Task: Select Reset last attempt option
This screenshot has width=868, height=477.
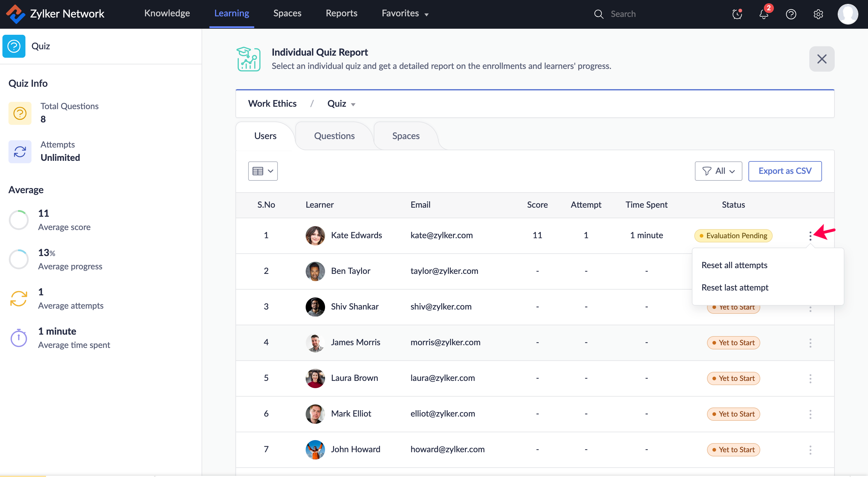Action: pos(735,287)
